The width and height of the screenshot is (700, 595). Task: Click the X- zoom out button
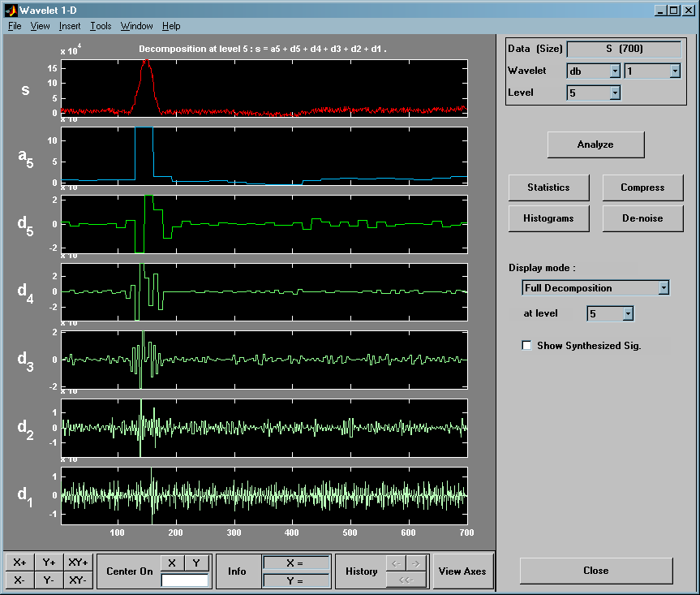point(19,580)
